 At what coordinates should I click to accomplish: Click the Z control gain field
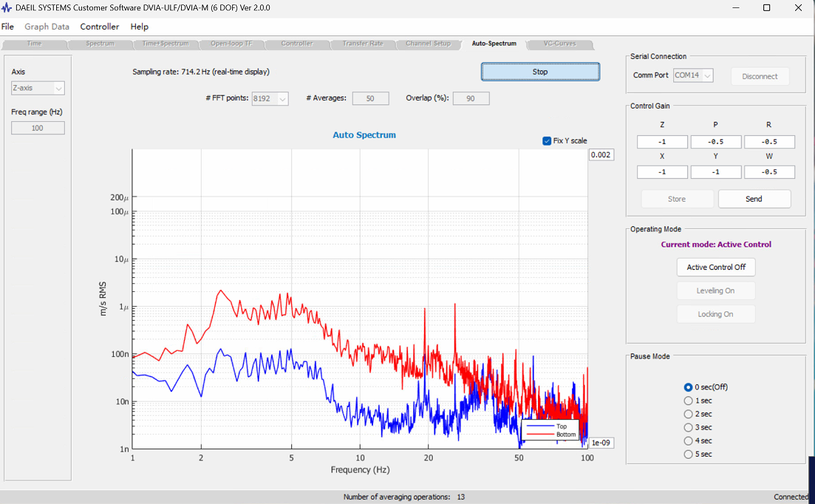click(662, 142)
